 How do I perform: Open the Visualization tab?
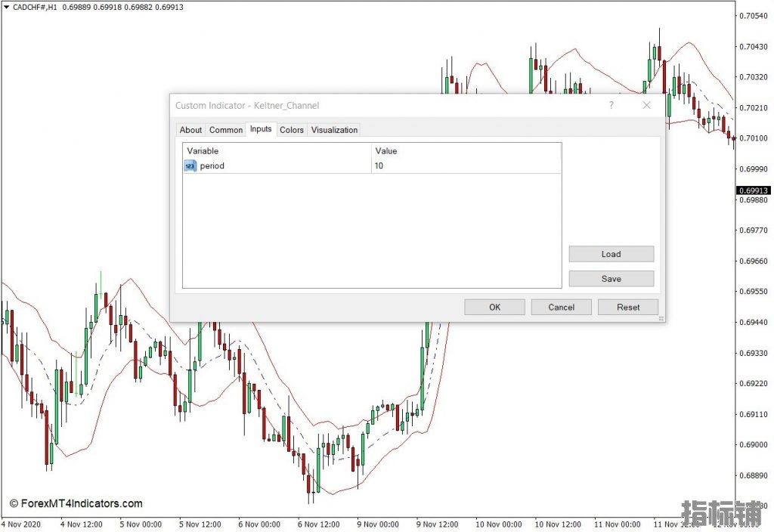click(334, 130)
